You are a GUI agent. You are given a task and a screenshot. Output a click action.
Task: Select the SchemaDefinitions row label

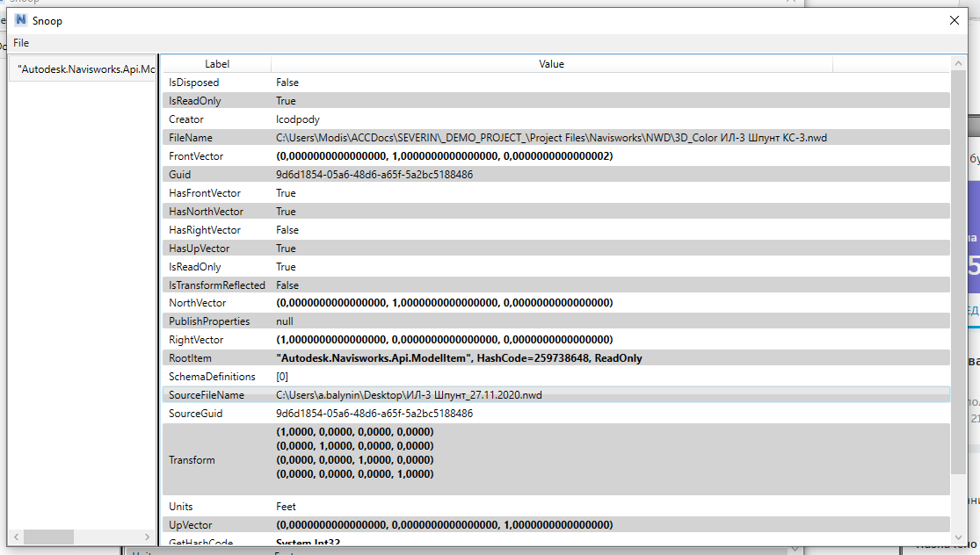[x=212, y=377]
